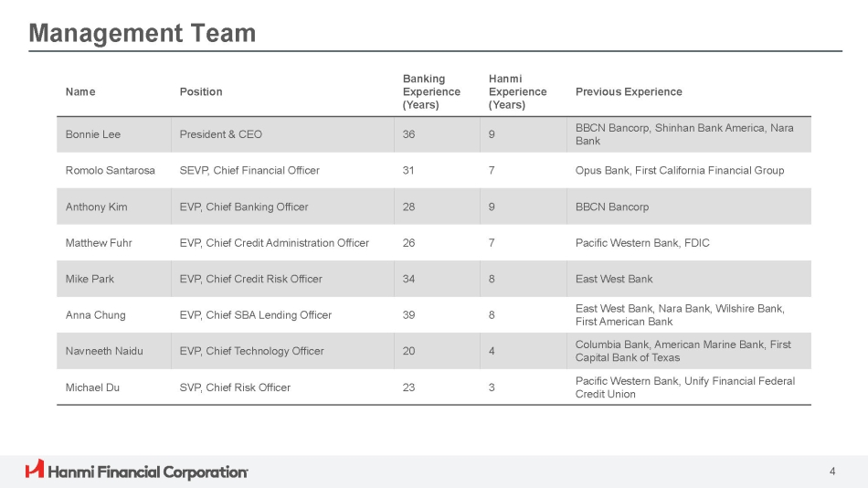Click the Matthew Fuhr name cell
Screen dimensions: 868x488
point(100,243)
